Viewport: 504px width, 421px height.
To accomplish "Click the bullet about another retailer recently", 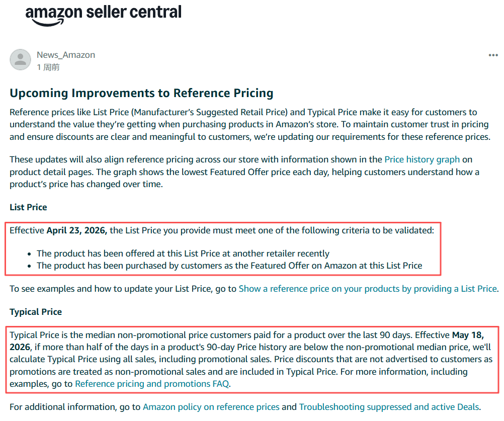I will (183, 254).
